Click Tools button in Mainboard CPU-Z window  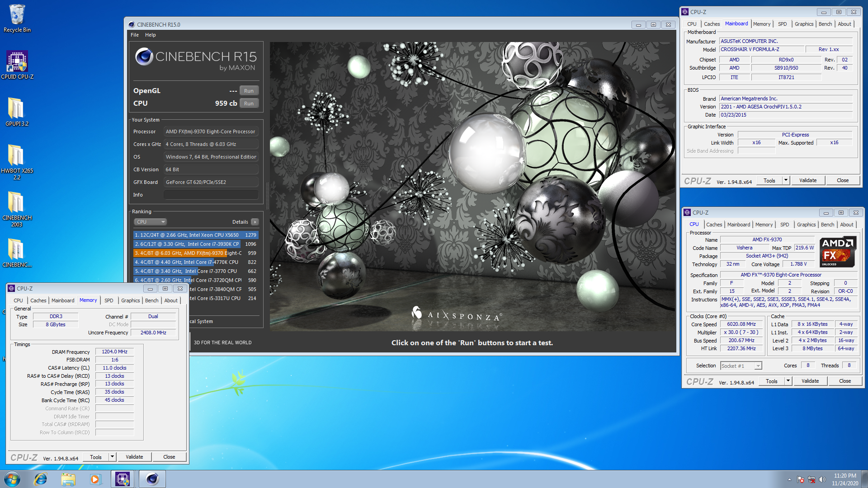coord(769,181)
